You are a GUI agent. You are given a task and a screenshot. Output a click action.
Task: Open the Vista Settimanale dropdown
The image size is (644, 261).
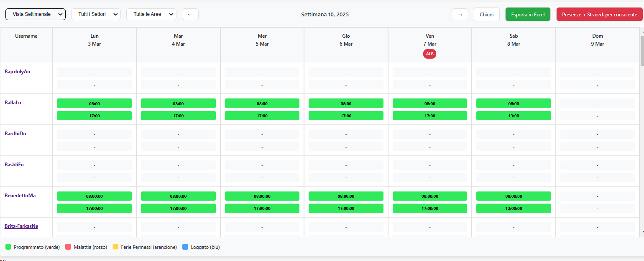coord(36,14)
